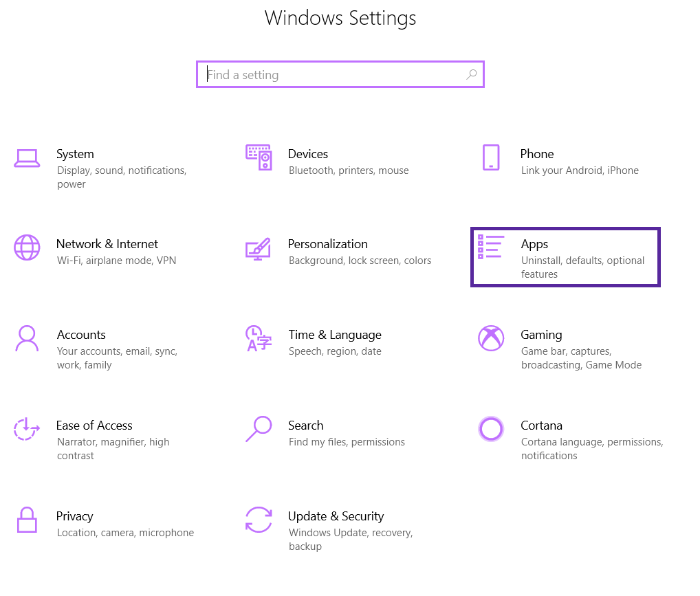Select the Accounts person icon
700x596 pixels.
(27, 338)
